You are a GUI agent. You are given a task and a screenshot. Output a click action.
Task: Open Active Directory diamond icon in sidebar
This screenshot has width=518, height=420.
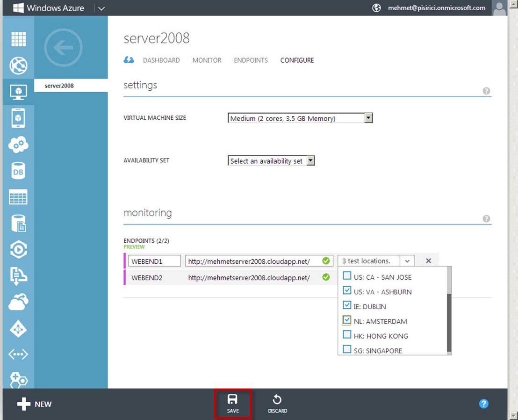pyautogui.click(x=18, y=328)
